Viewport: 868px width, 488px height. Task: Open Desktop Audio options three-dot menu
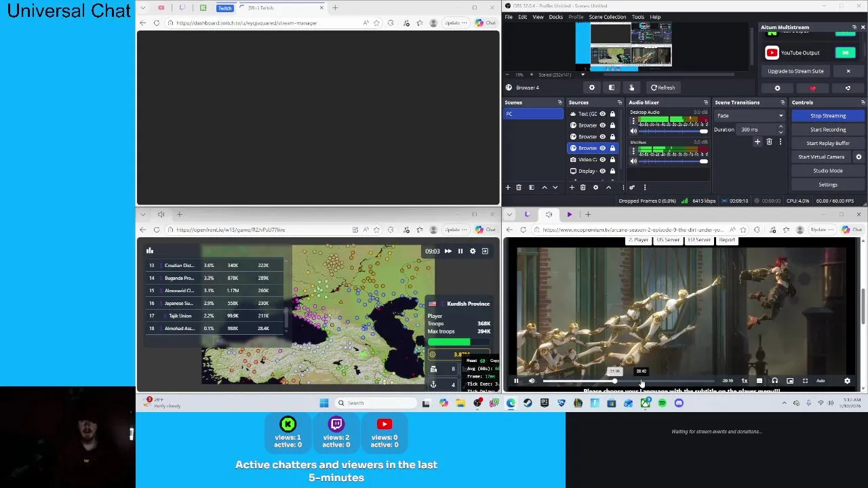click(633, 121)
